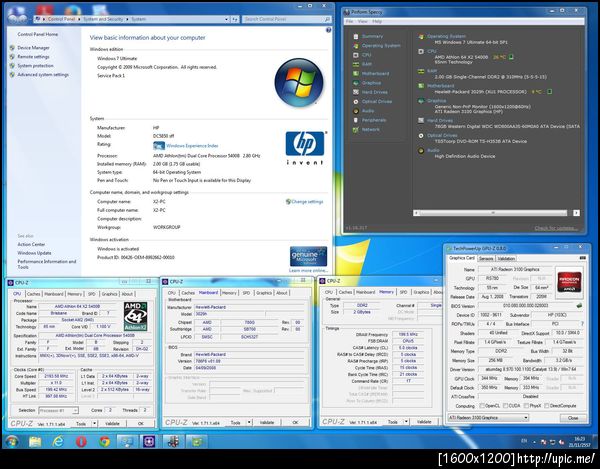Click Operating System icon in Speccy sidebar
The height and width of the screenshot is (469, 600).
[x=356, y=46]
